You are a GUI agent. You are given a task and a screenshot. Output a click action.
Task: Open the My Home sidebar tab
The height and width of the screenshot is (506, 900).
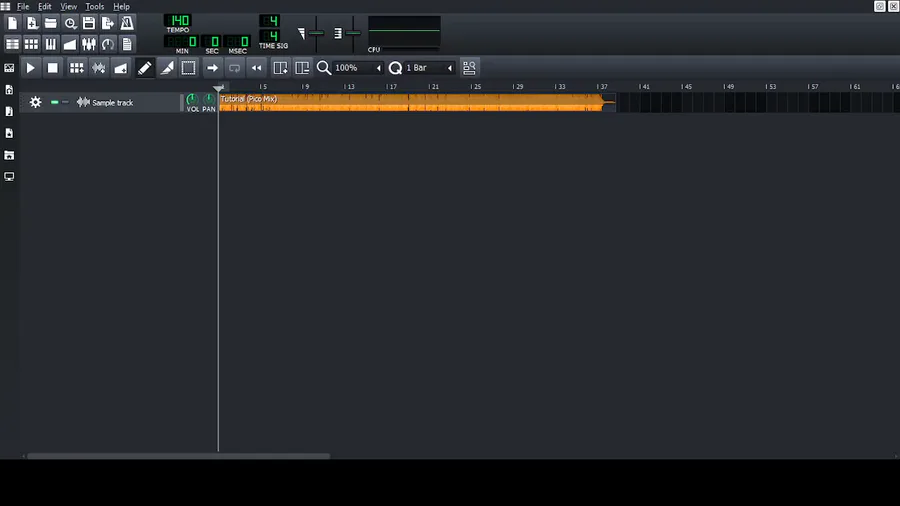coord(9,155)
